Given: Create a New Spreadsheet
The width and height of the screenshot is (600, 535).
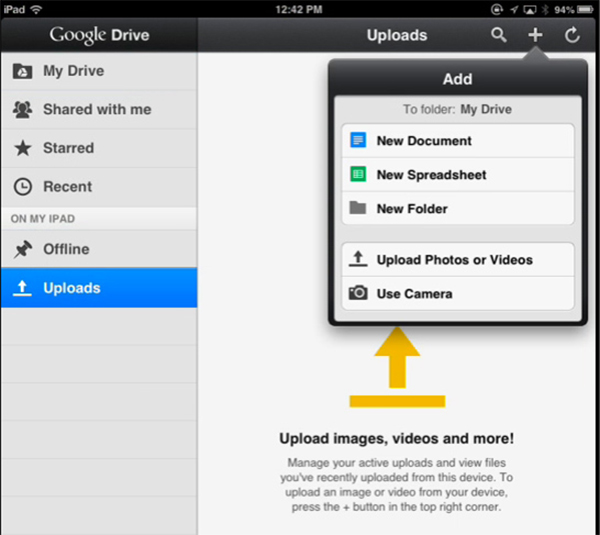Looking at the screenshot, I should (458, 175).
